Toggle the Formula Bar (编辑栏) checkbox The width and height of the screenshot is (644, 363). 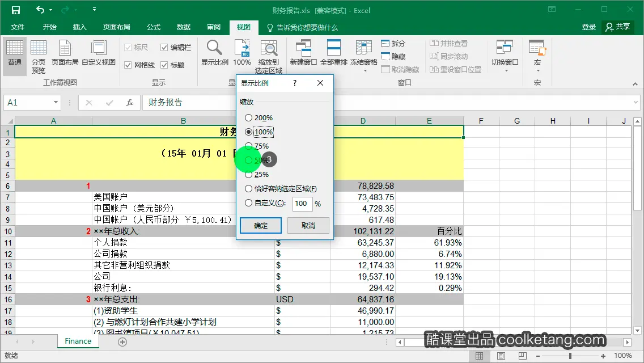pos(164,48)
